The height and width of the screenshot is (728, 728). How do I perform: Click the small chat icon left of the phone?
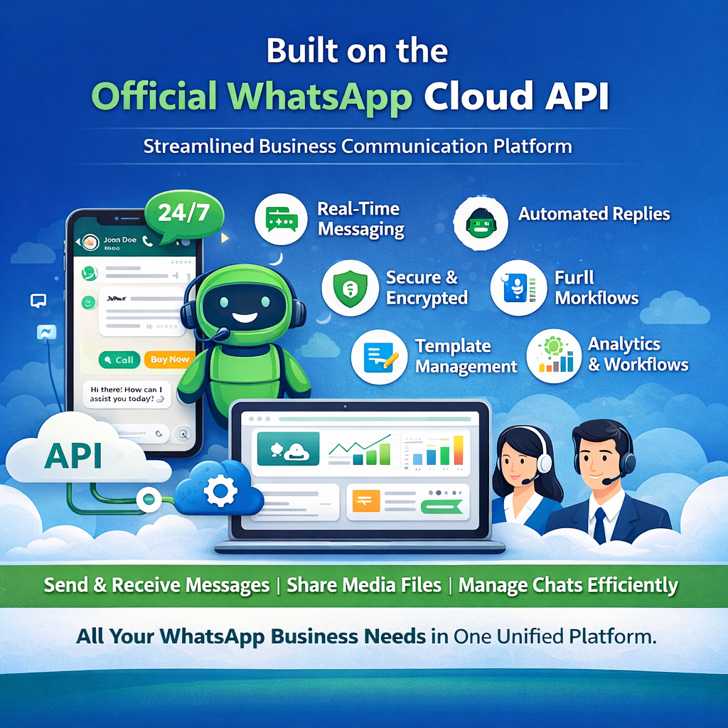tap(39, 301)
